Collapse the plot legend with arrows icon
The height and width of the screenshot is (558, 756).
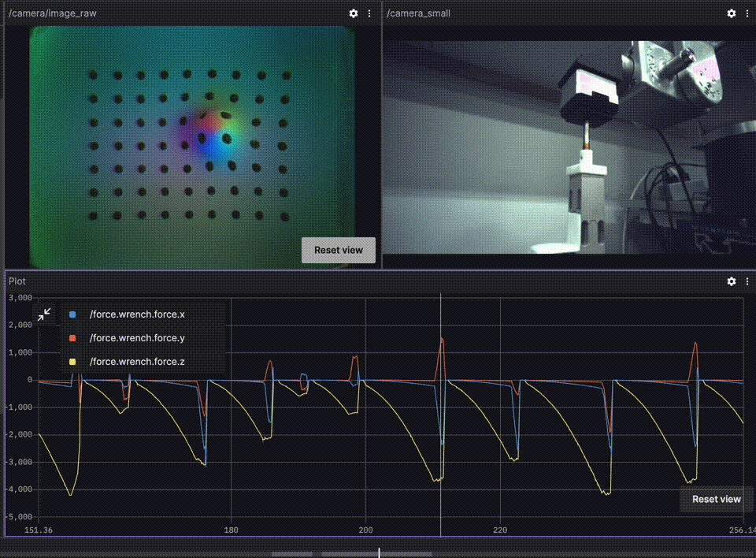(44, 314)
